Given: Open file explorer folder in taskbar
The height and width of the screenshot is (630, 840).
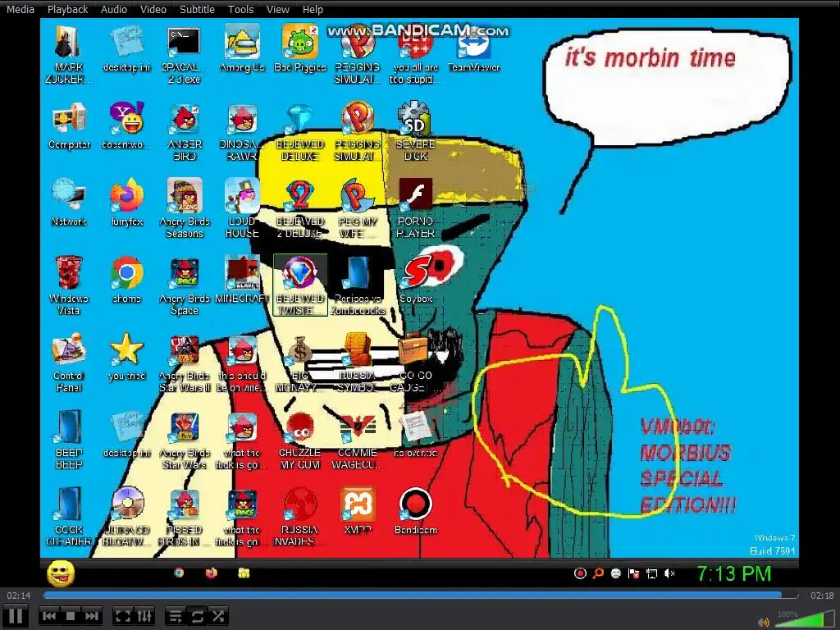Looking at the screenshot, I should click(x=244, y=573).
